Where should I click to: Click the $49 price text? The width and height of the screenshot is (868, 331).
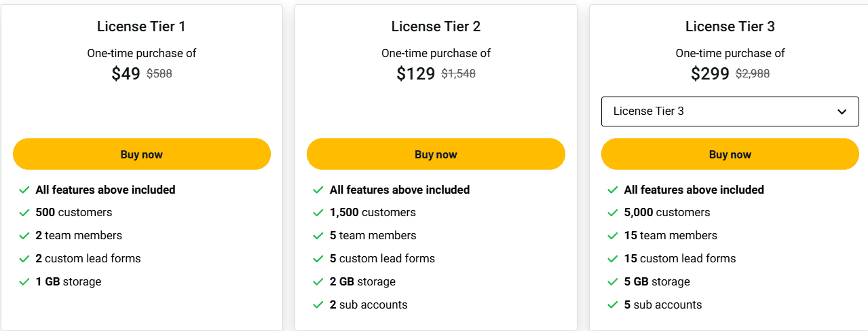[126, 74]
